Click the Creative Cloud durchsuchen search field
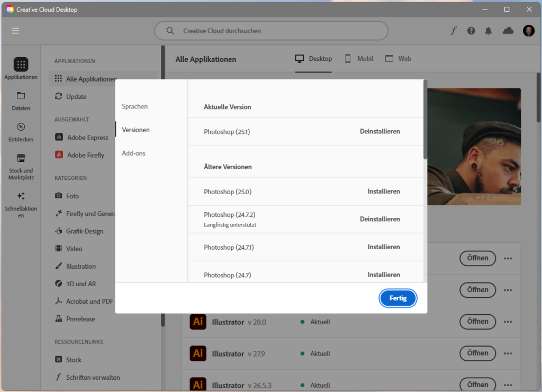Viewport: 542px width, 392px height. (271, 31)
